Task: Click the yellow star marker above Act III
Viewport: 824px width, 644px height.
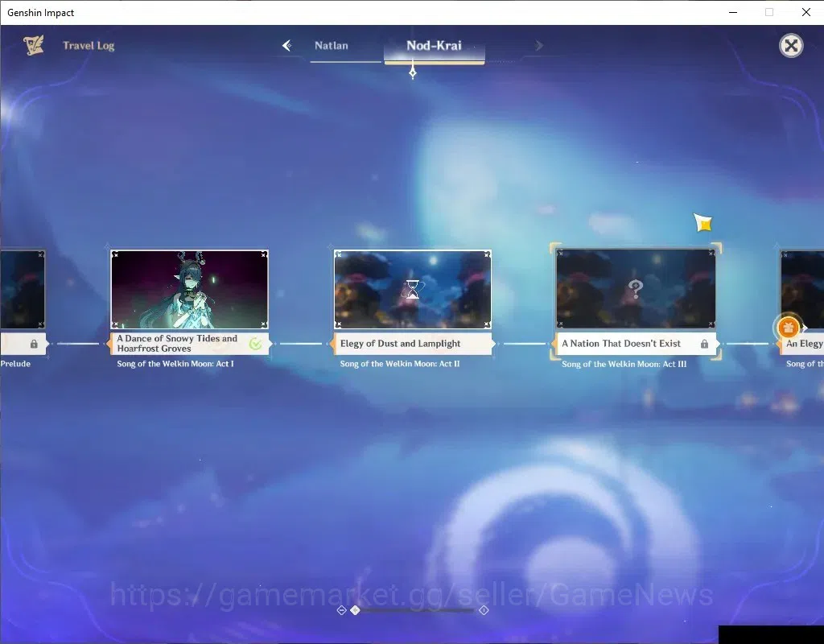Action: tap(703, 223)
